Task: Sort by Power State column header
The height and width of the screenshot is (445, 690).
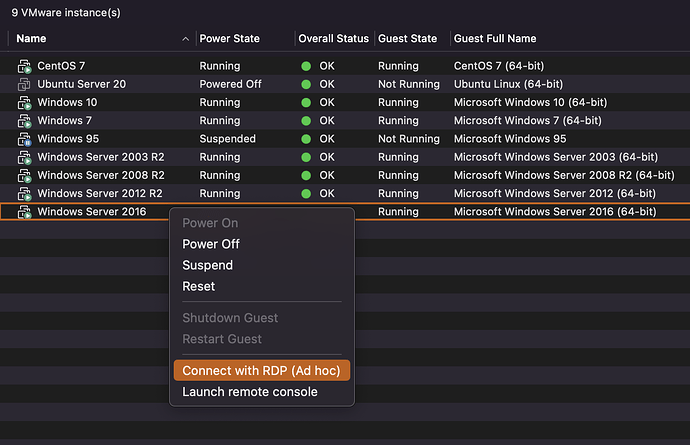Action: tap(229, 39)
